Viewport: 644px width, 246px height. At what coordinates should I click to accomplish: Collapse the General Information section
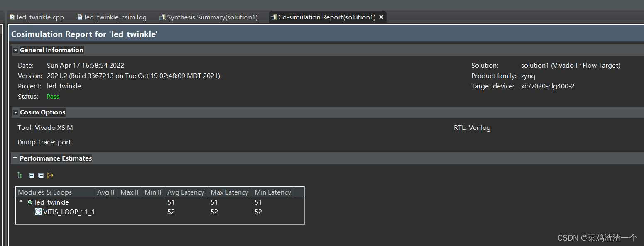(15, 50)
